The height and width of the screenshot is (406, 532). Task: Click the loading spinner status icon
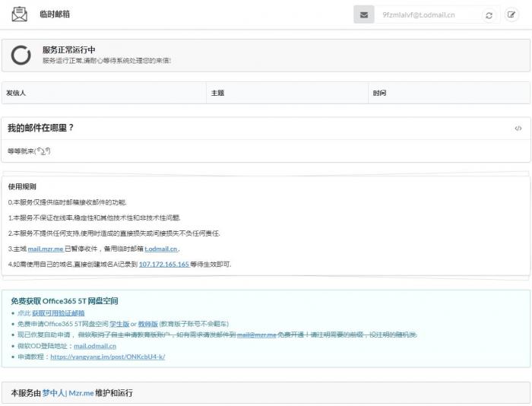(21, 55)
